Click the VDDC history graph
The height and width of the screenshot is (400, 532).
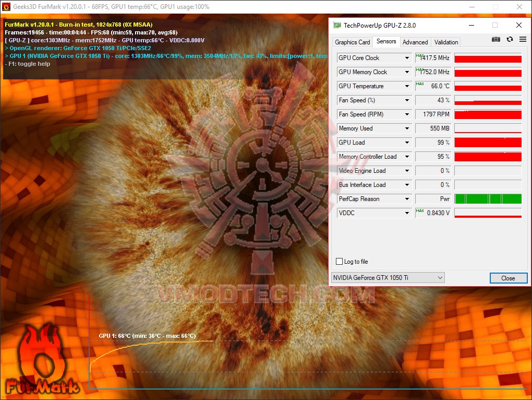tap(488, 213)
